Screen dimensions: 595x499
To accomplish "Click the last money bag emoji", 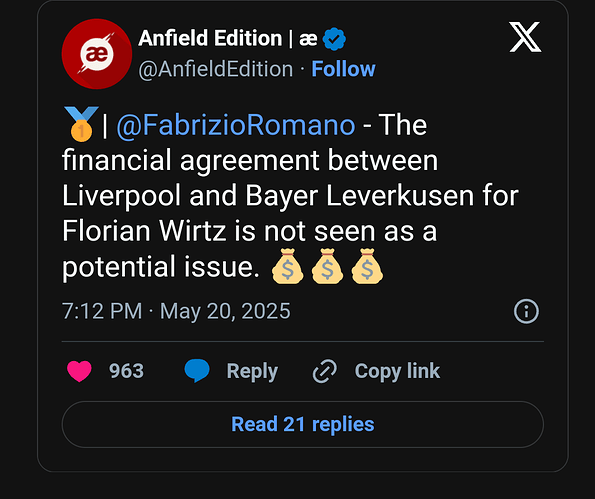I will click(367, 266).
